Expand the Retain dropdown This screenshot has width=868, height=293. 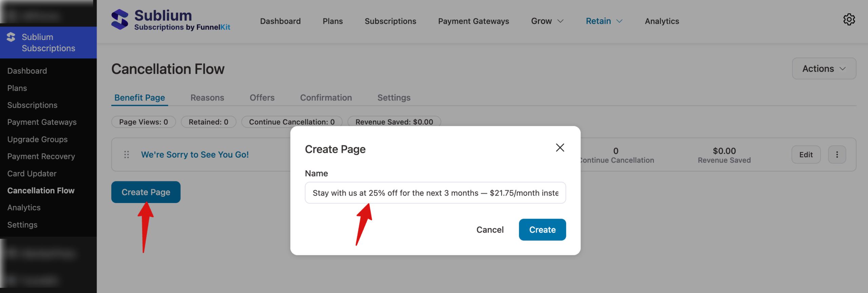[x=604, y=21]
